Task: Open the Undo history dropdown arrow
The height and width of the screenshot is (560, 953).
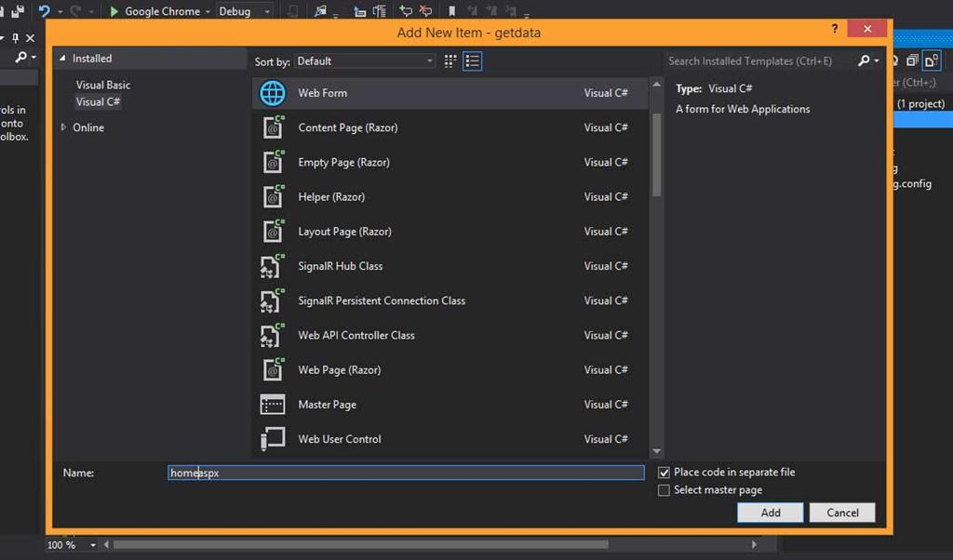Action: [x=60, y=11]
